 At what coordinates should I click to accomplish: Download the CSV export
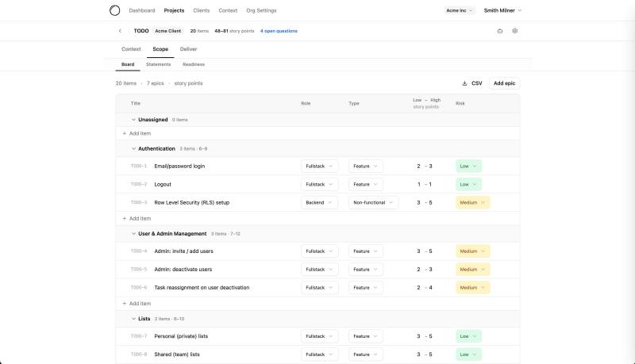click(x=471, y=83)
